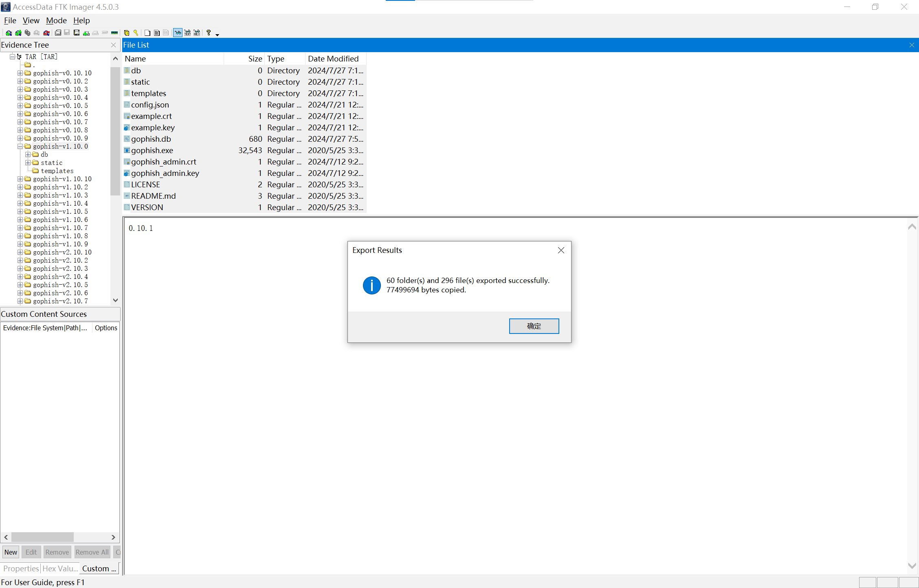Click the Create Disk Image toolbar icon

58,33
